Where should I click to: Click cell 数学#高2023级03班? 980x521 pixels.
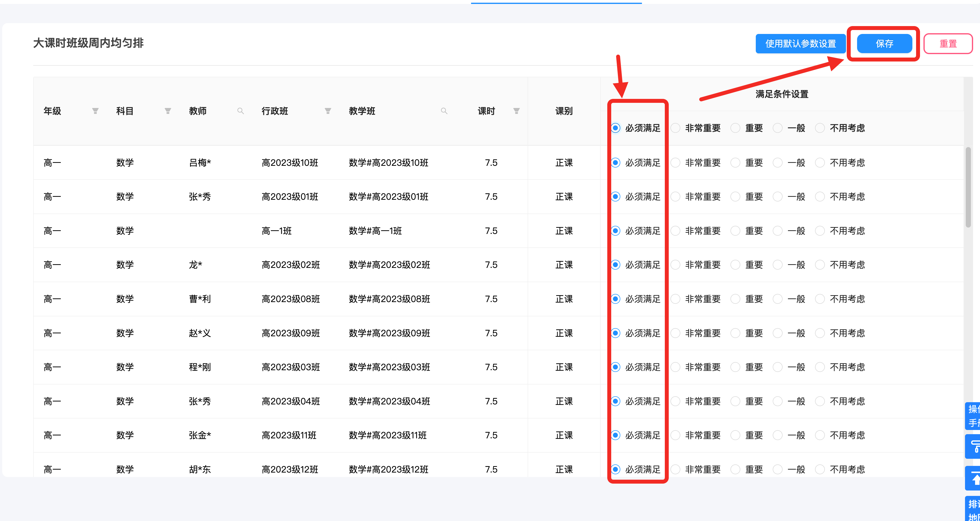point(389,367)
